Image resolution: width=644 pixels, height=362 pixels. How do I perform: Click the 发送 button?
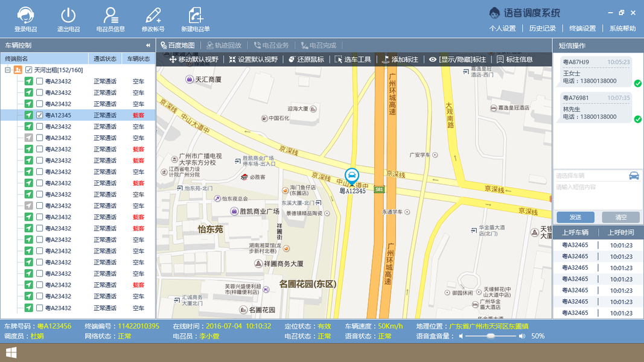(575, 217)
